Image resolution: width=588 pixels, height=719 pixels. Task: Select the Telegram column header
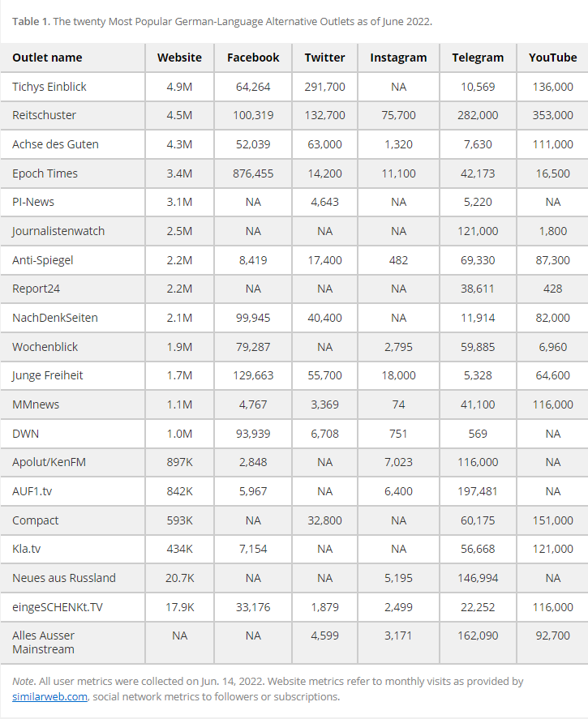(478, 58)
